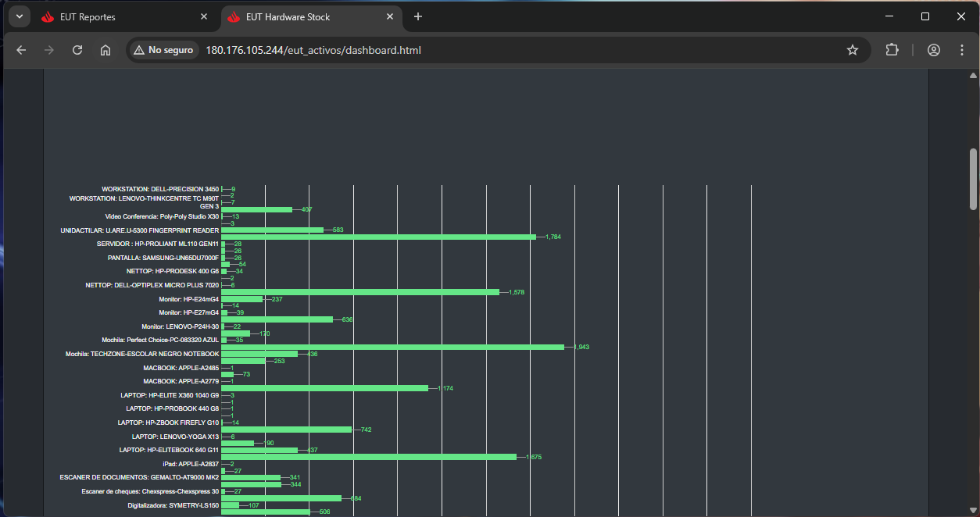
Task: Reload the dashboard page
Action: click(77, 50)
